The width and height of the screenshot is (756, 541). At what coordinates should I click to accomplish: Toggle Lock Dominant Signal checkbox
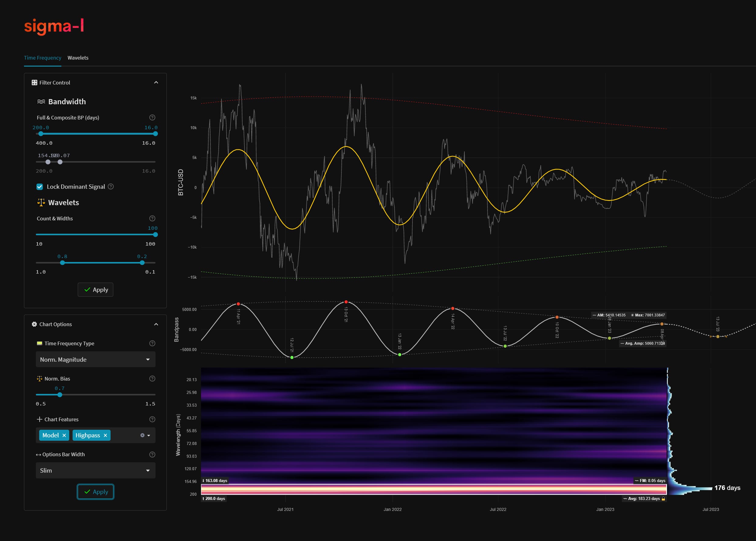[39, 187]
